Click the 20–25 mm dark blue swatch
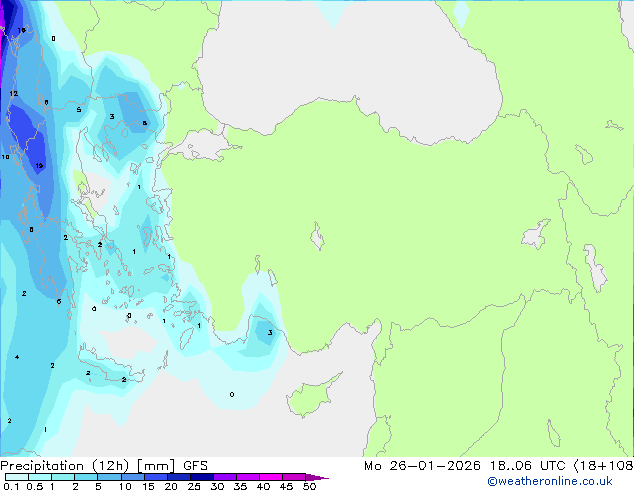634x490 pixels. coord(179,477)
